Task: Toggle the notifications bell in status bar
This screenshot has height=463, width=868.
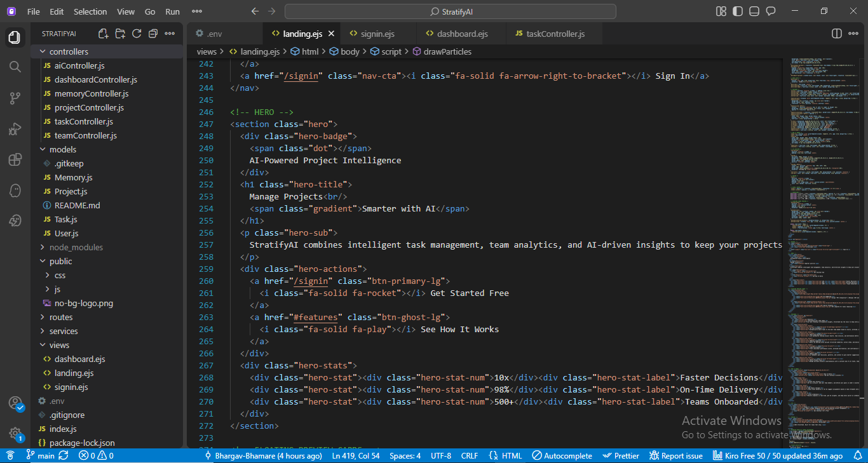Action: coord(859,455)
